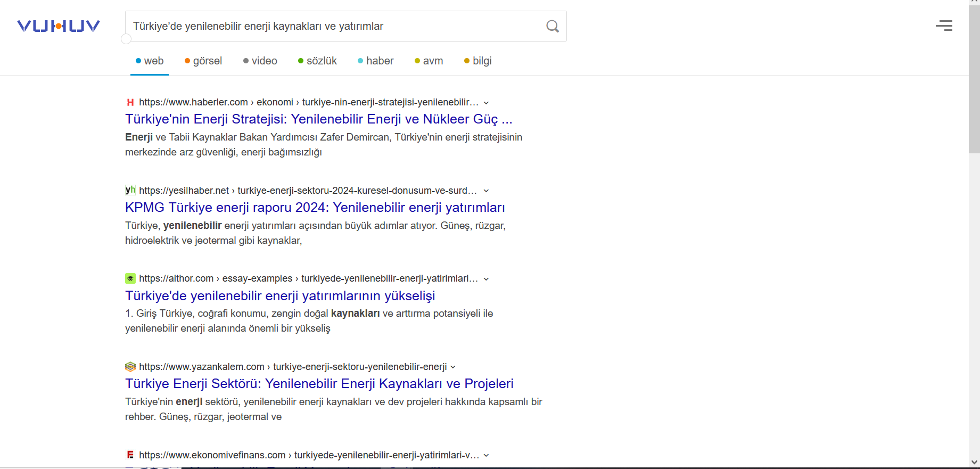Click the aithor.com favicon
The image size is (980, 469).
coord(130,278)
